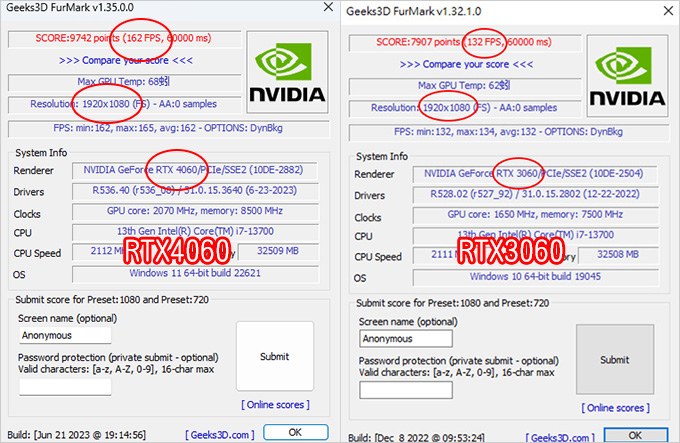Click the NVIDIA logo in FurMark v1.32 window
This screenshot has height=443, width=680.
pyautogui.click(x=628, y=76)
